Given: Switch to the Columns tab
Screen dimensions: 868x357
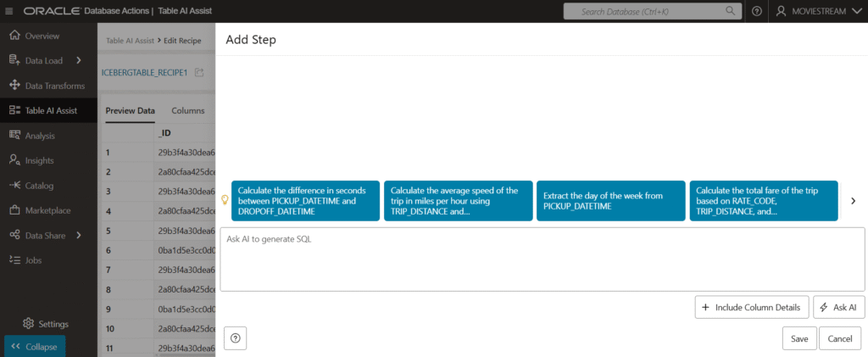Looking at the screenshot, I should (188, 111).
